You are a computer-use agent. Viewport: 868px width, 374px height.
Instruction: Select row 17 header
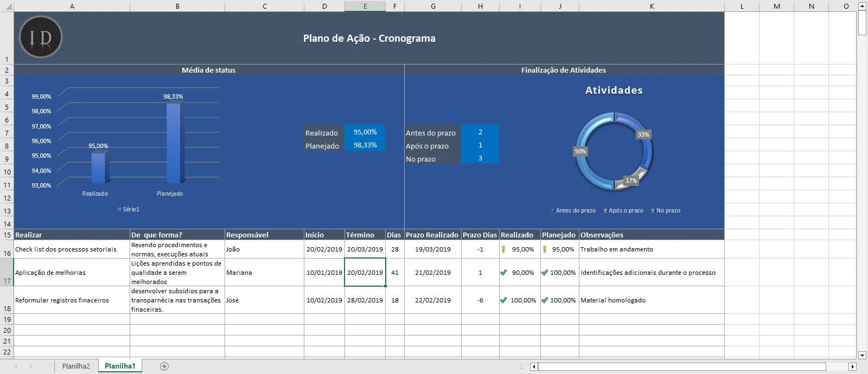(x=7, y=272)
